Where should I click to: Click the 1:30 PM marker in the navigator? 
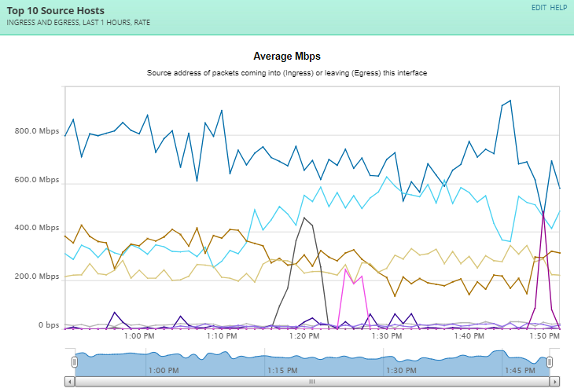(401, 371)
